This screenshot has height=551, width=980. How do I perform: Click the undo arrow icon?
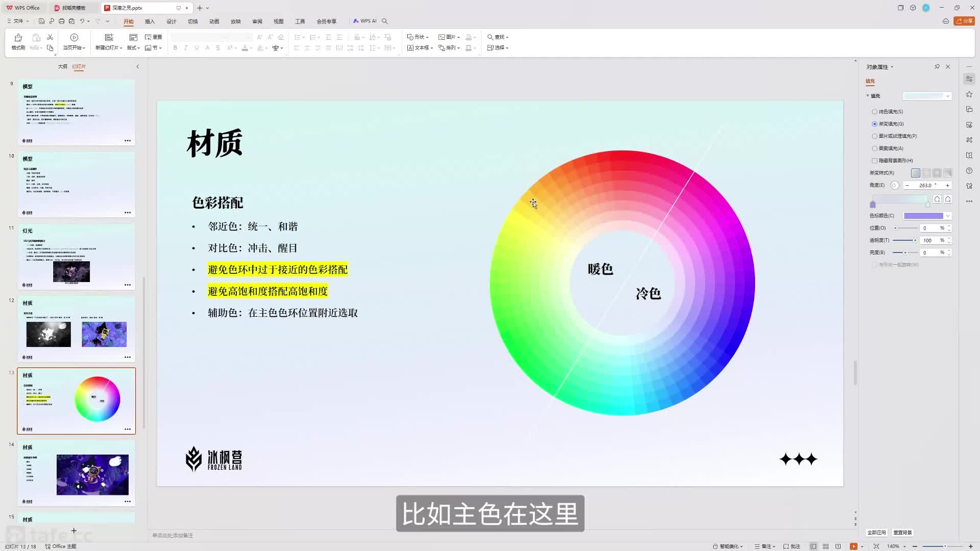point(82,21)
